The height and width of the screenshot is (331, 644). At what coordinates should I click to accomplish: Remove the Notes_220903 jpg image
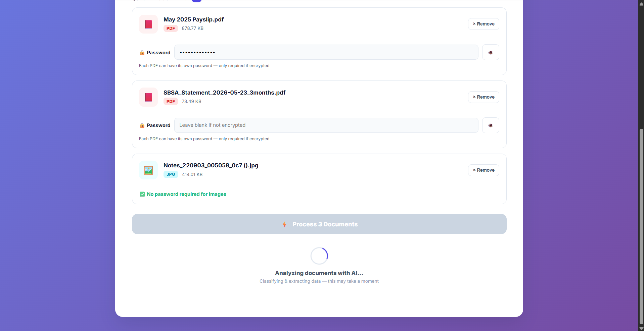point(484,170)
